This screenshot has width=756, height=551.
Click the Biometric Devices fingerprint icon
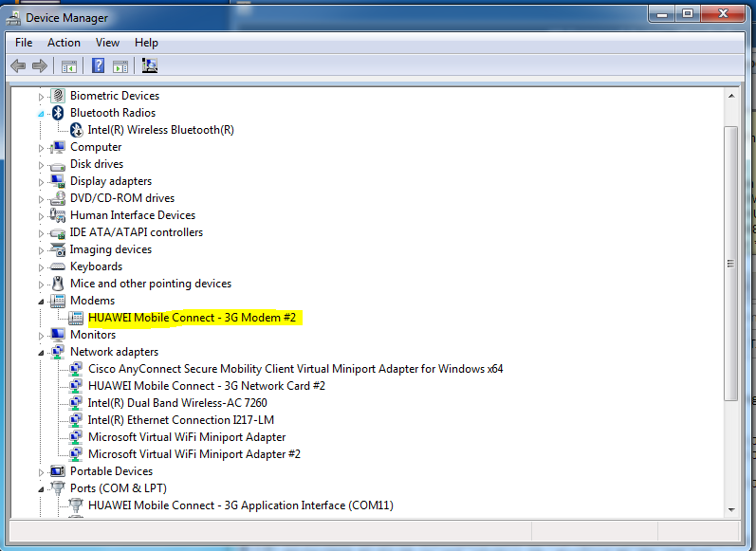(x=58, y=96)
